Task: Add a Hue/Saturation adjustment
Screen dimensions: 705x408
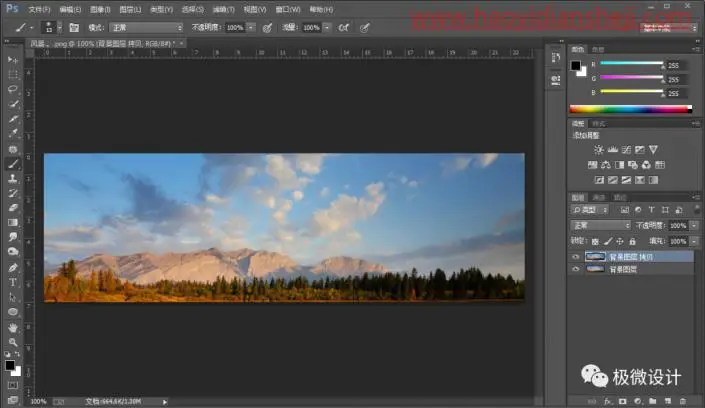Action: [592, 165]
